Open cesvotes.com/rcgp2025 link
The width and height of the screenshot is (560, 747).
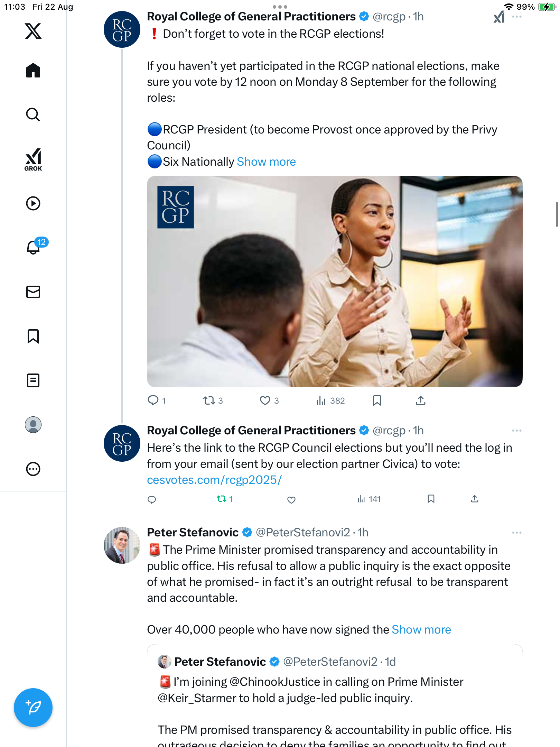(214, 480)
